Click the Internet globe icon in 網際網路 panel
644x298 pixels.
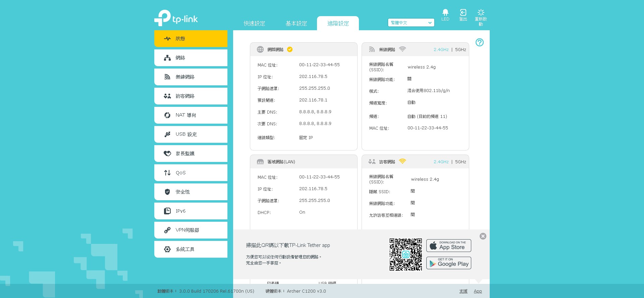coord(260,49)
